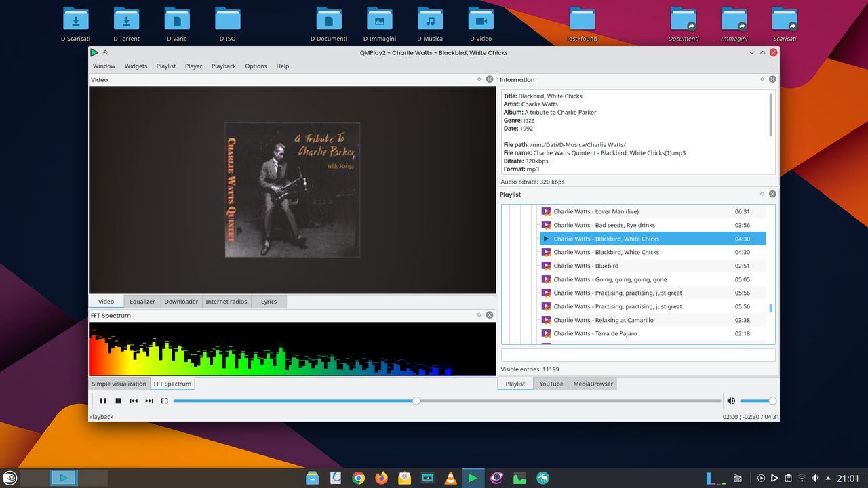Click the album cover art image
The height and width of the screenshot is (488, 868).
(x=292, y=190)
